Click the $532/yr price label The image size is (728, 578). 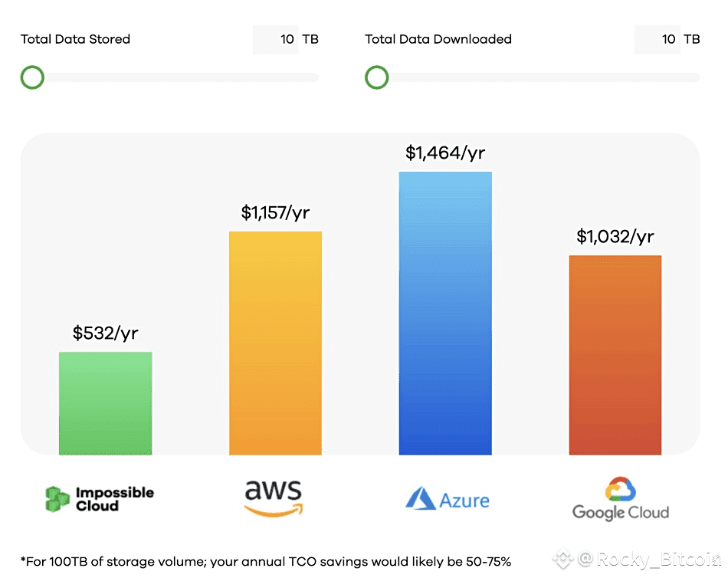click(x=106, y=333)
